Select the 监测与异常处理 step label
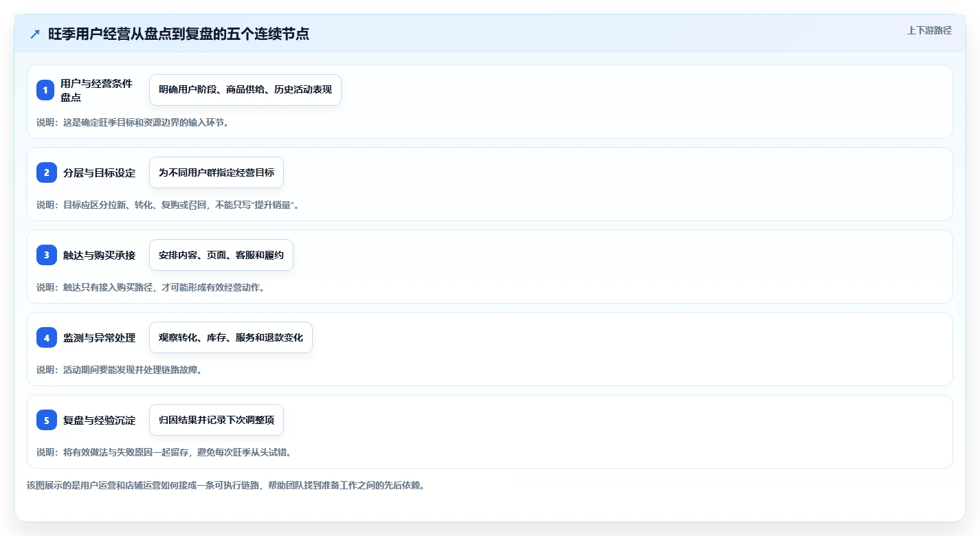Image resolution: width=980 pixels, height=536 pixels. tap(99, 337)
